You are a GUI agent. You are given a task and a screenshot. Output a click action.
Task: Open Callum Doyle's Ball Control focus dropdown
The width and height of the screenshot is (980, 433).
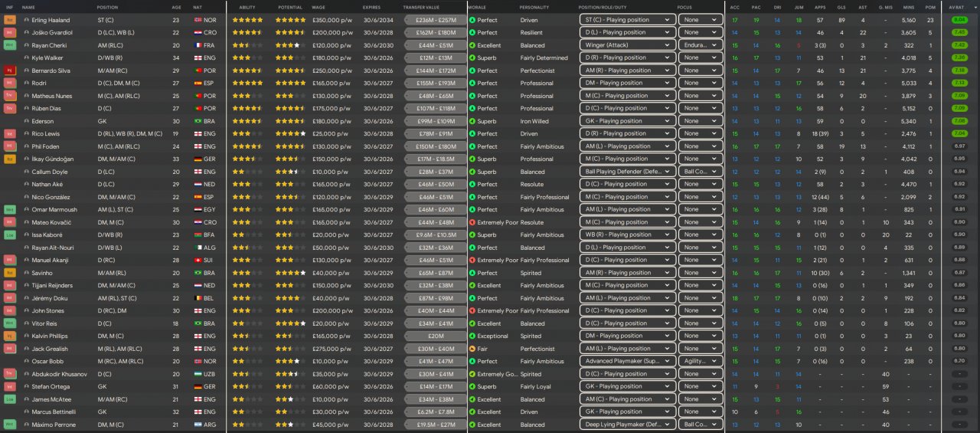[700, 172]
